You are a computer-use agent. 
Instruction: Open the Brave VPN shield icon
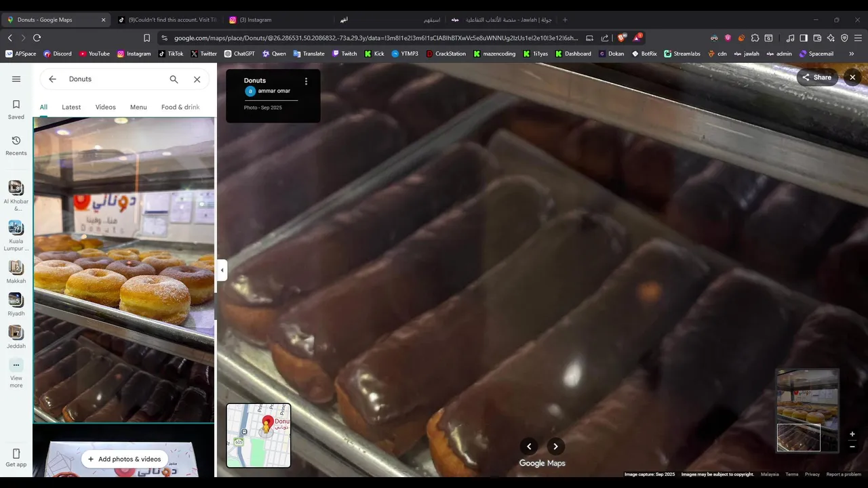(844, 38)
